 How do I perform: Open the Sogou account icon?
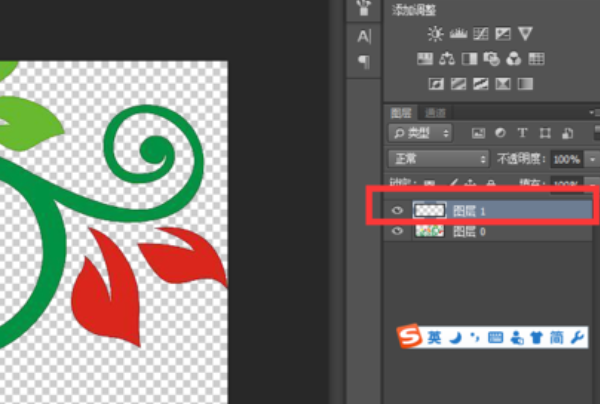[517, 338]
